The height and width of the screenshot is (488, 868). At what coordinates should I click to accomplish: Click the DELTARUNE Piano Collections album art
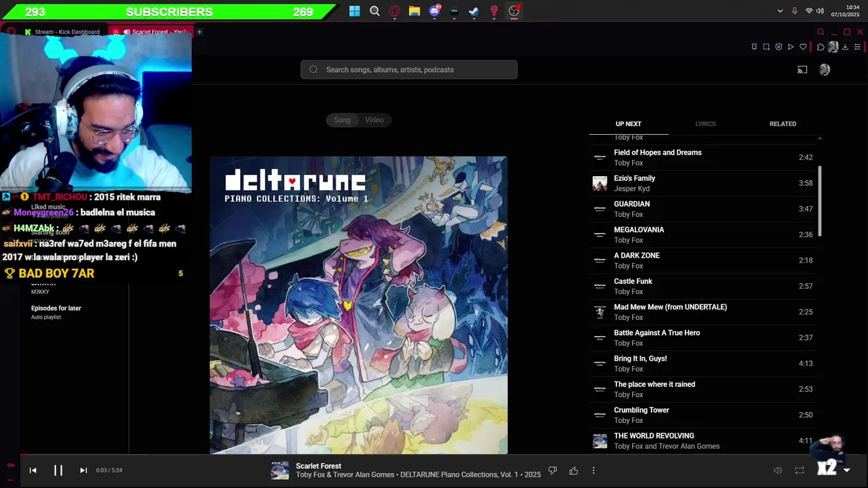358,305
